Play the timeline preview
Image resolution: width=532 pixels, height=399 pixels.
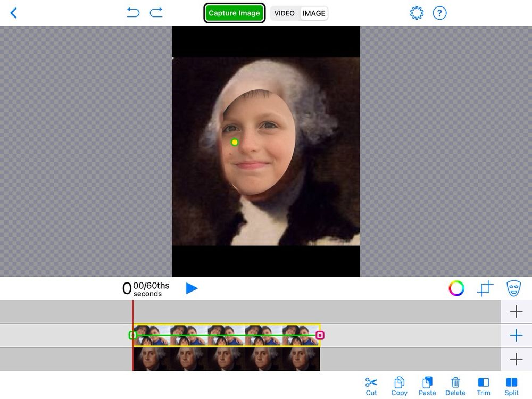(192, 288)
